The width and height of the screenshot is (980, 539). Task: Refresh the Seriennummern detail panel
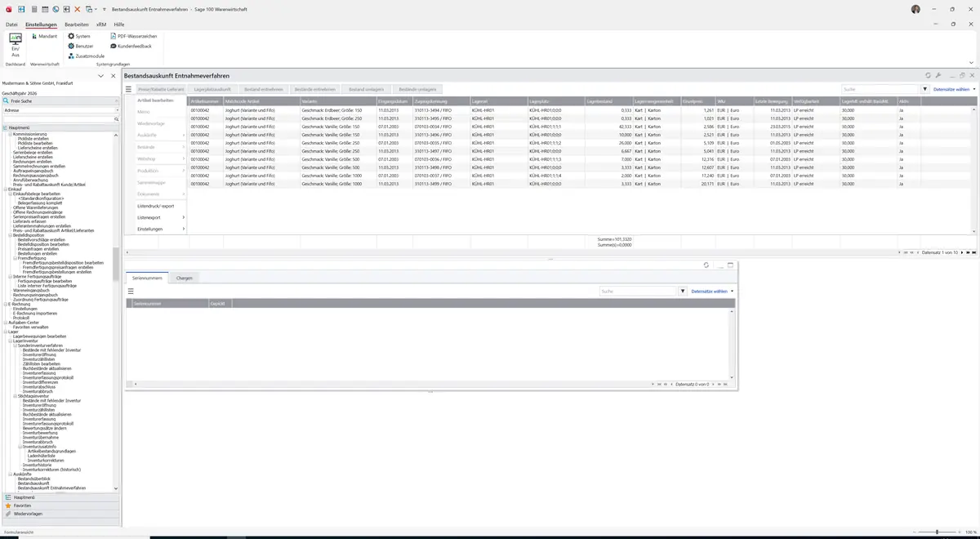point(706,265)
